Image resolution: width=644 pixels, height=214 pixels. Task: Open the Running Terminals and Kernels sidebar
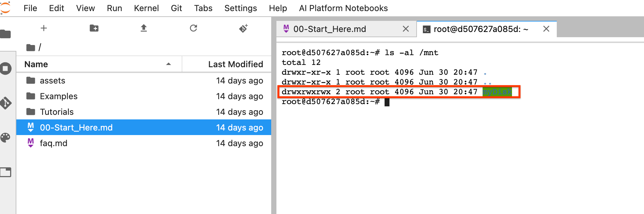coord(6,69)
